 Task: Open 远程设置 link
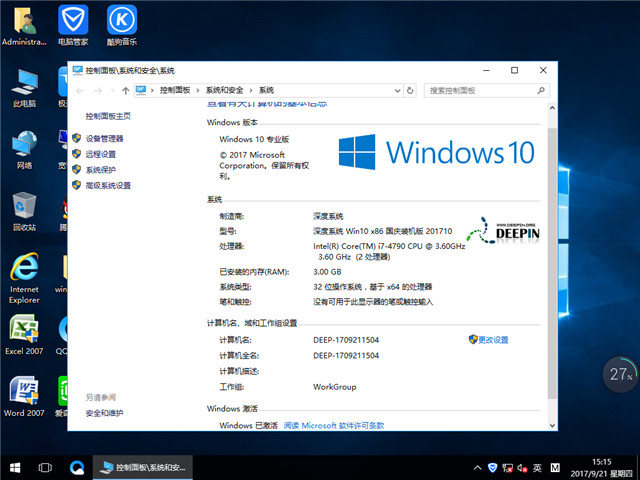tap(100, 154)
